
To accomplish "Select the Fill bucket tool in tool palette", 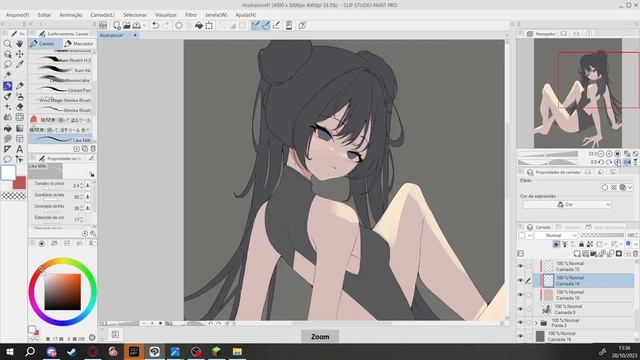I will (x=7, y=128).
